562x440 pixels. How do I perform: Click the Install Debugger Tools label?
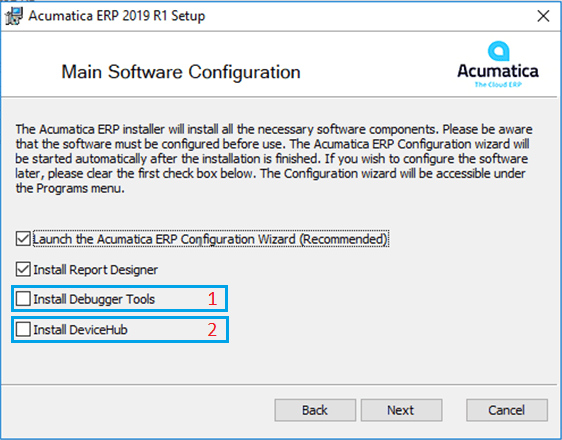[x=94, y=299]
